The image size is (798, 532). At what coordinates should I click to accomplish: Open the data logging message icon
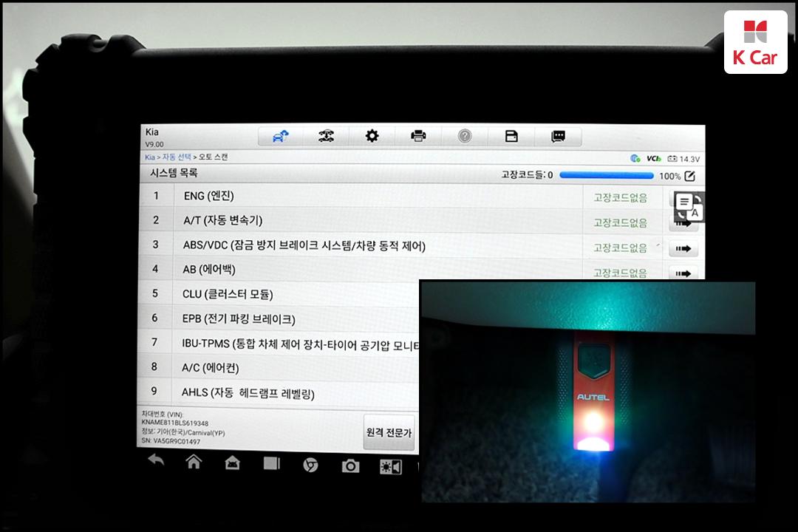point(558,136)
